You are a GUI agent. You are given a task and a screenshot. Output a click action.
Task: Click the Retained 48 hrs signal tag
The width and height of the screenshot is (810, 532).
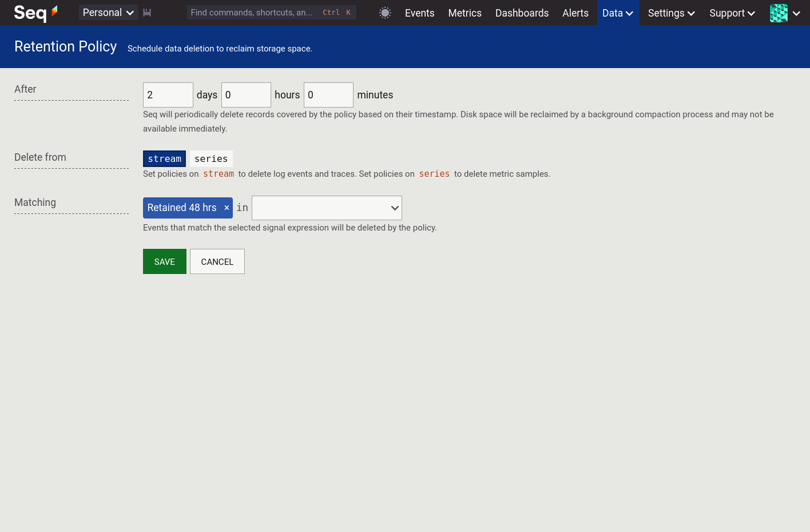182,208
